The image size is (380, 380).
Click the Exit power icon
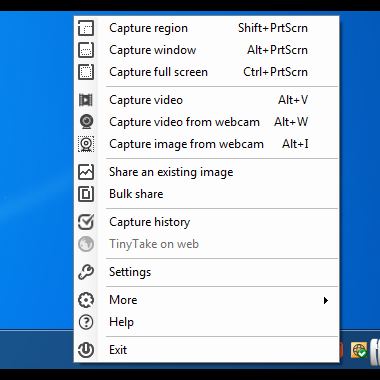[86, 350]
